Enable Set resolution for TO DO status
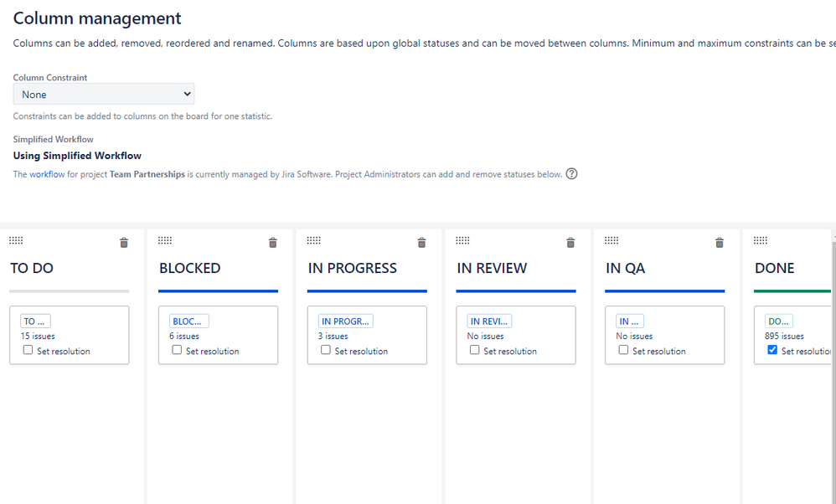This screenshot has width=836, height=504. coord(28,350)
